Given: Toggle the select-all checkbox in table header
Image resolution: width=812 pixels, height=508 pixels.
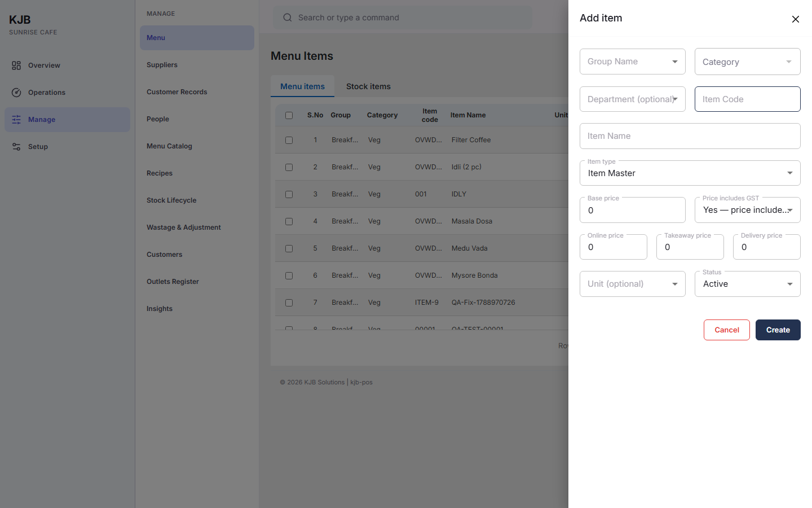Looking at the screenshot, I should 289,115.
